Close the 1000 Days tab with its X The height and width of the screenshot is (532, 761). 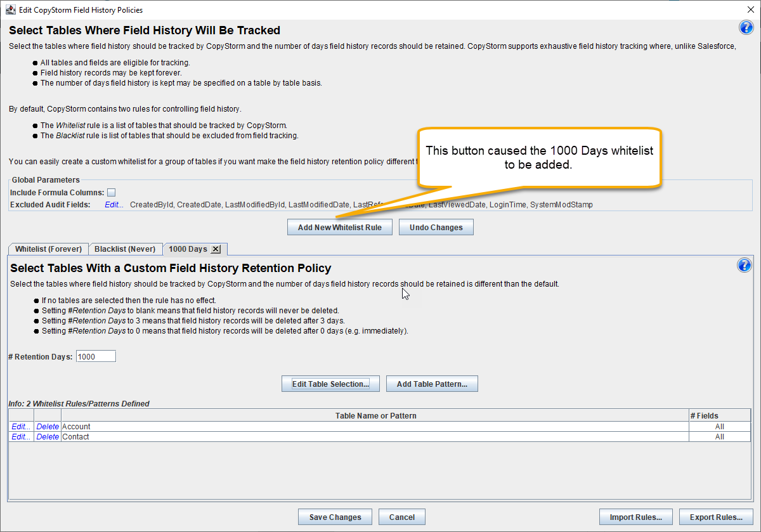(216, 249)
